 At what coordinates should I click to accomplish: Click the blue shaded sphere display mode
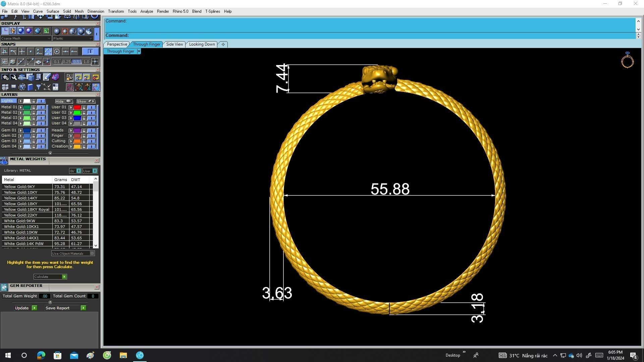(x=21, y=31)
